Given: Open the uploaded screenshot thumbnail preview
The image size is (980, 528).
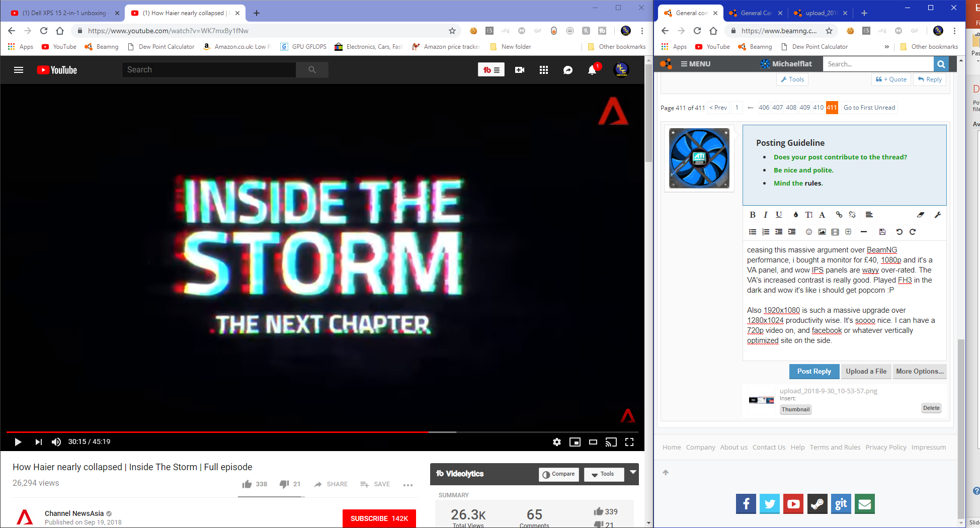Looking at the screenshot, I should (761, 400).
